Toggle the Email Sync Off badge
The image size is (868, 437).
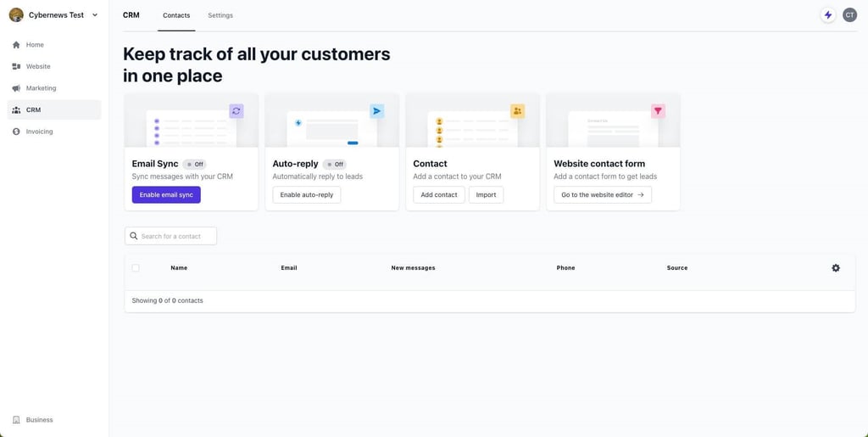point(194,164)
